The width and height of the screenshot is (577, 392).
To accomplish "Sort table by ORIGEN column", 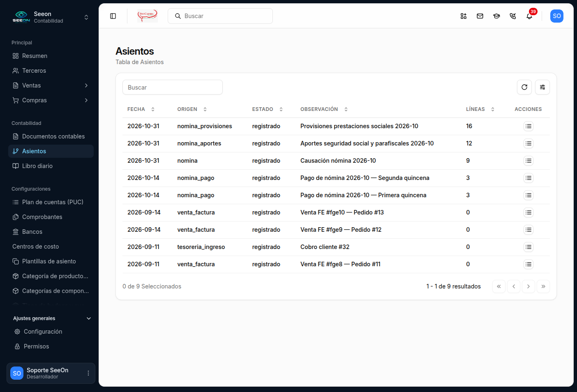I will (192, 109).
